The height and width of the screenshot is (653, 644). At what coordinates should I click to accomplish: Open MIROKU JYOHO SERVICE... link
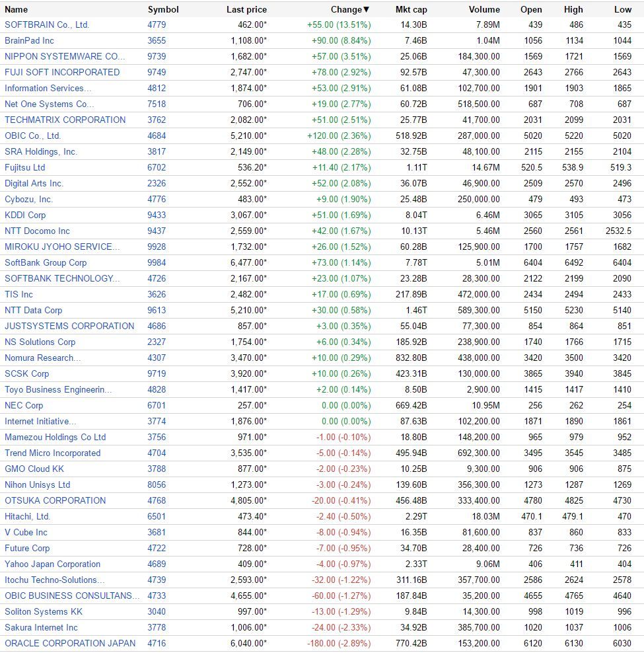(x=62, y=247)
